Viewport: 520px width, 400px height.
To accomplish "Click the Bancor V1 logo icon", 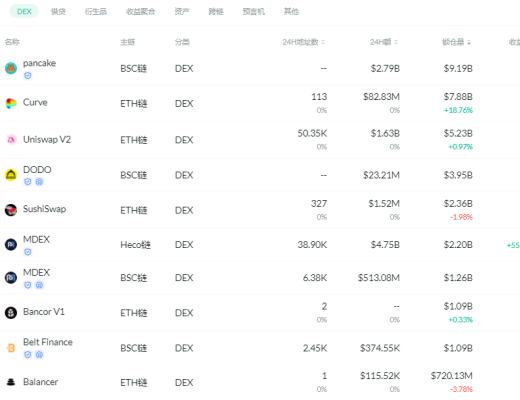I will tap(11, 313).
